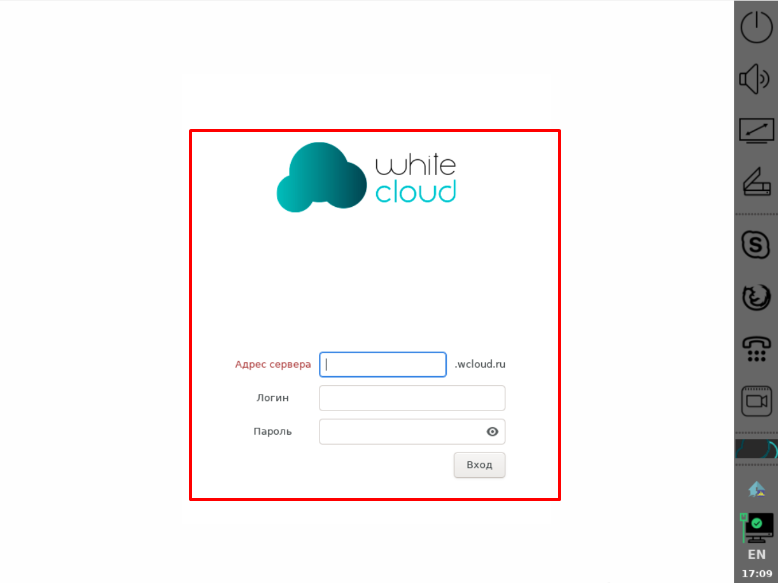Toggle password visibility with eye icon
The height and width of the screenshot is (583, 778).
[x=492, y=432]
